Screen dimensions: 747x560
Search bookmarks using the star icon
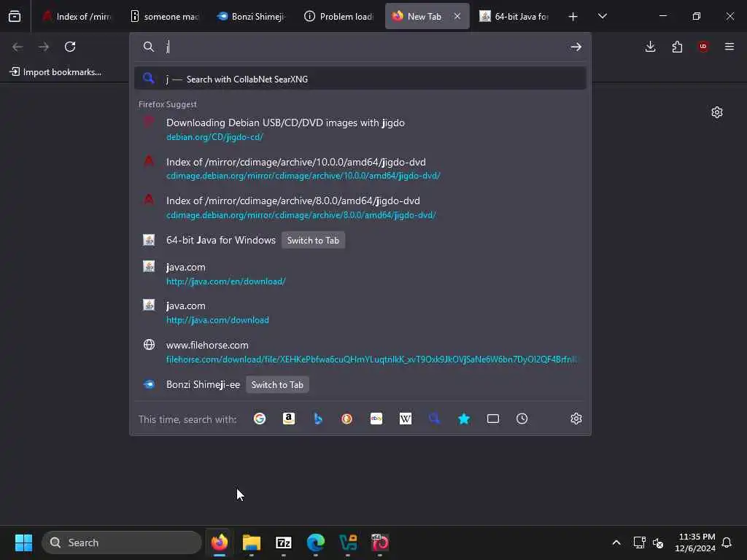pos(463,419)
